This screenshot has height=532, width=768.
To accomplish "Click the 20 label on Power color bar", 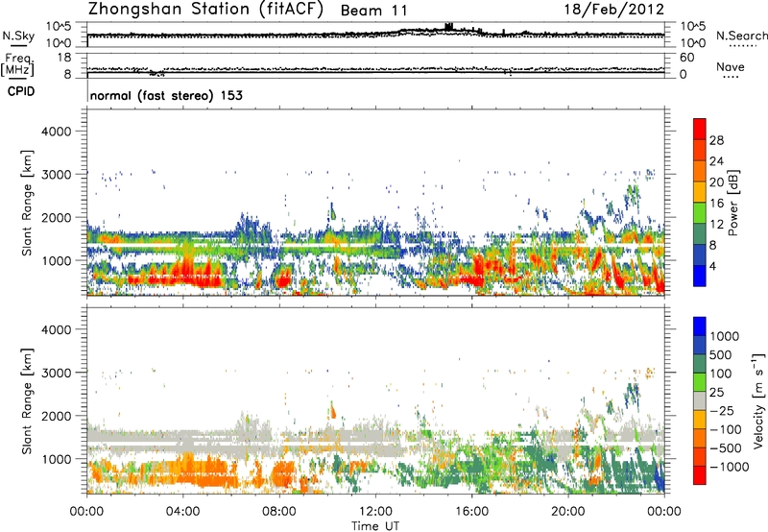I will tap(716, 182).
